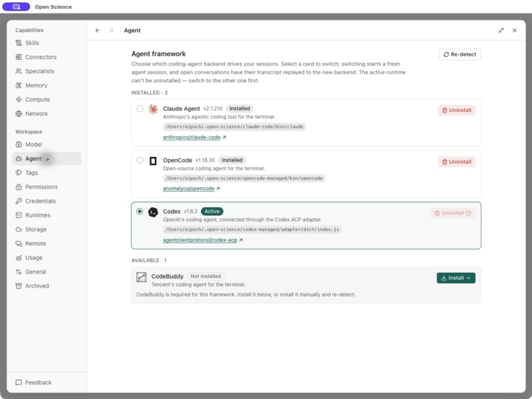This screenshot has height=399, width=532.
Task: Click the Codex active radio button
Action: point(140,211)
